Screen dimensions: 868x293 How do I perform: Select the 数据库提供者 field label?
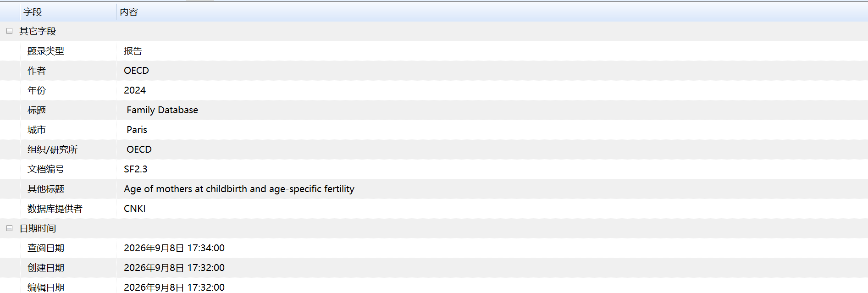point(55,209)
